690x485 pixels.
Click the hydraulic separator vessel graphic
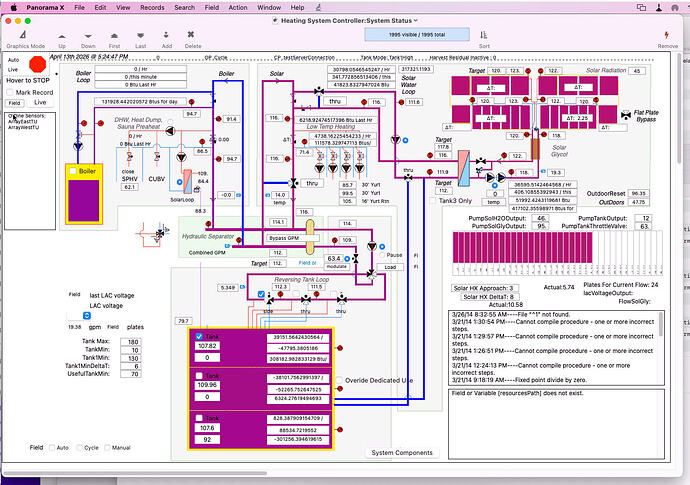click(x=310, y=237)
